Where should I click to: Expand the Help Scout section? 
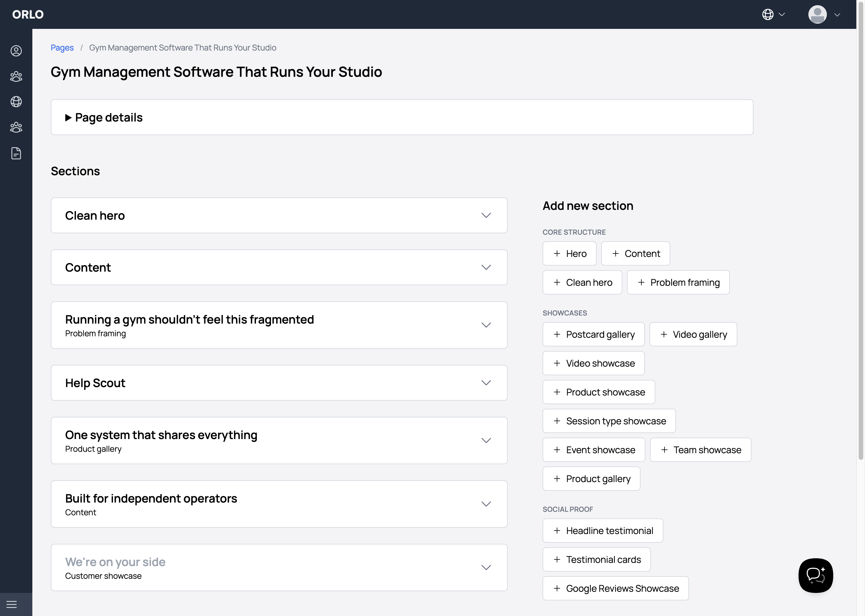(486, 383)
